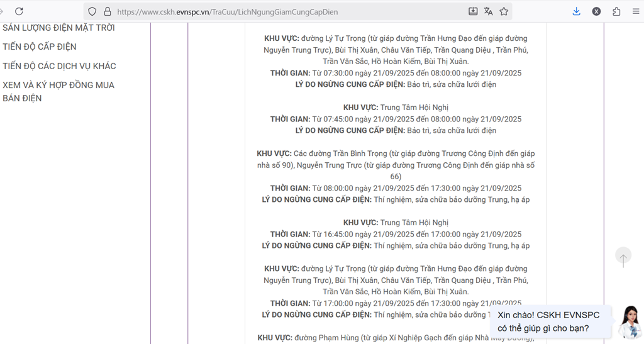
Task: Open 'TIẾN ĐỘ CẤP ĐIỆN' in the sidebar
Action: click(40, 47)
